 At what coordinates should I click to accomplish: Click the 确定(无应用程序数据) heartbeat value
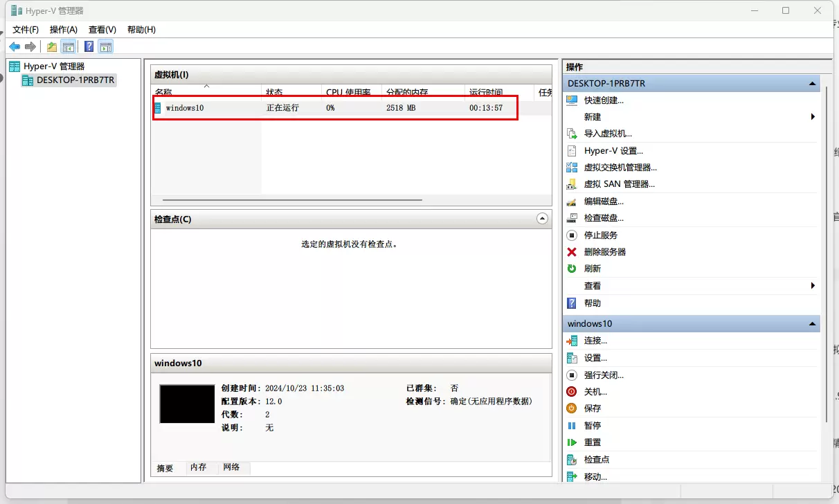pyautogui.click(x=491, y=402)
